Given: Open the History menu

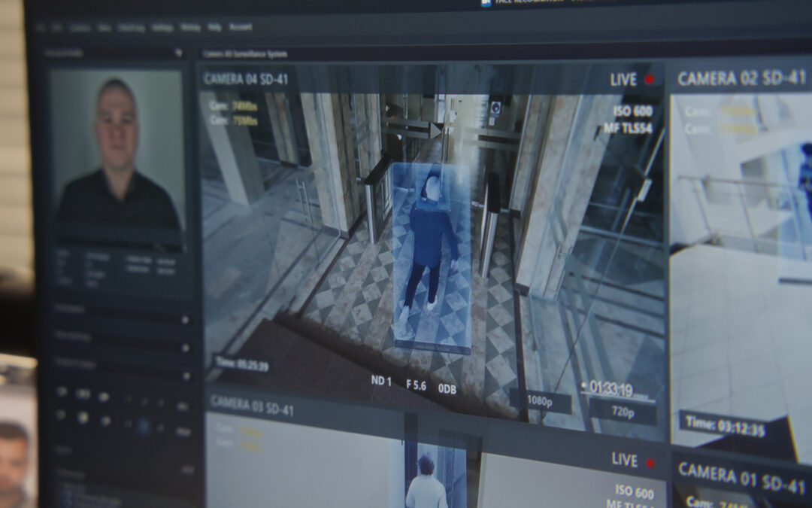Looking at the screenshot, I should point(190,27).
